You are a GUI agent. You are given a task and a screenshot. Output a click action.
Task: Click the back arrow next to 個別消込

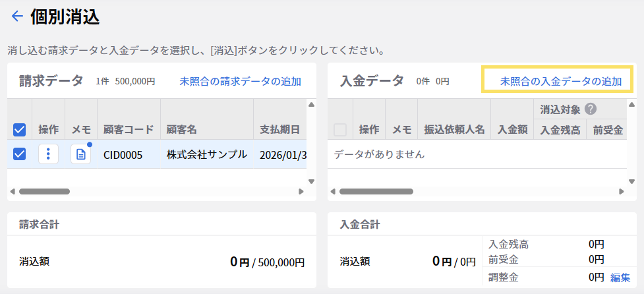point(17,16)
